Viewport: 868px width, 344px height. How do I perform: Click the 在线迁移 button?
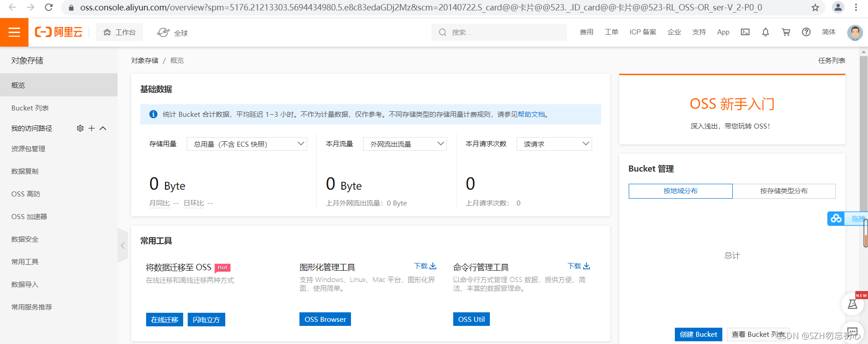[x=165, y=320]
